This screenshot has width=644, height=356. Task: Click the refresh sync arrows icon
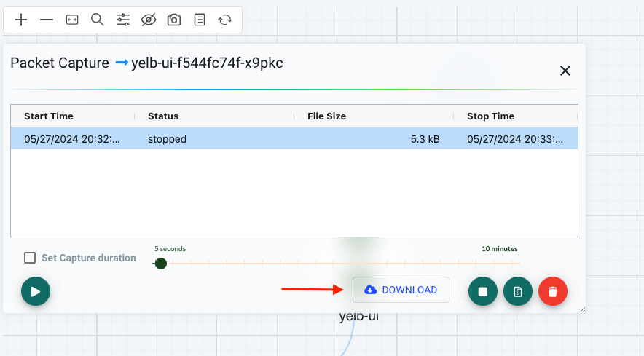pyautogui.click(x=225, y=20)
